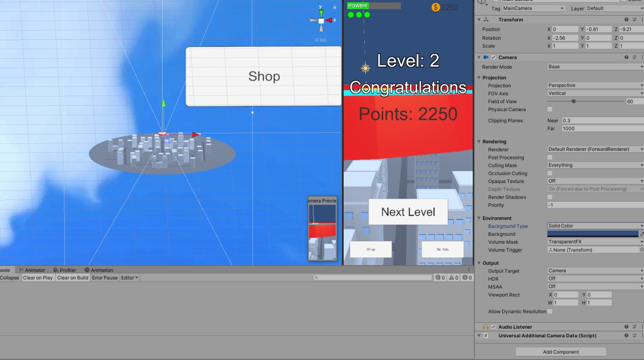
Task: Click the Position Y input field
Action: coord(598,29)
